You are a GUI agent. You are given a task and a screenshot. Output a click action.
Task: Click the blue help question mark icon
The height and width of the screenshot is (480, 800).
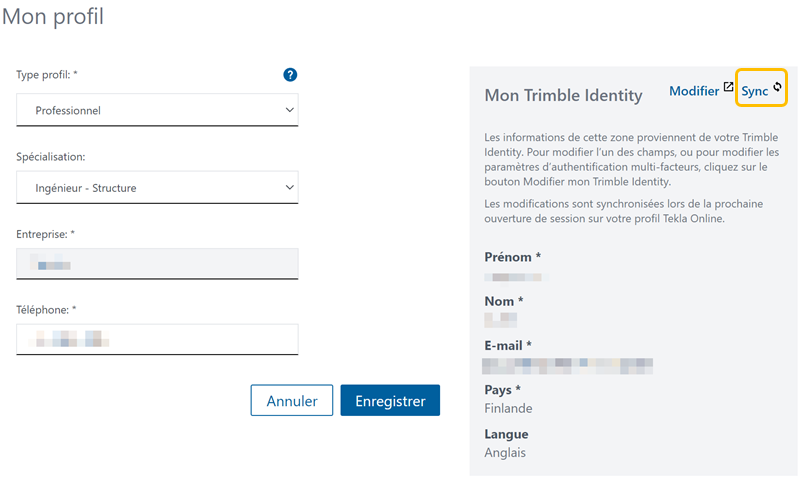point(290,75)
